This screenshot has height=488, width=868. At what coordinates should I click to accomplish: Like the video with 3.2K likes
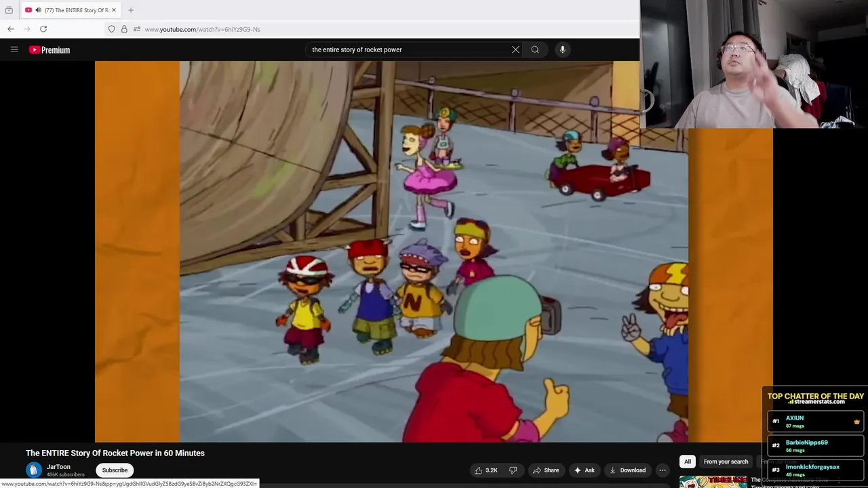point(486,470)
